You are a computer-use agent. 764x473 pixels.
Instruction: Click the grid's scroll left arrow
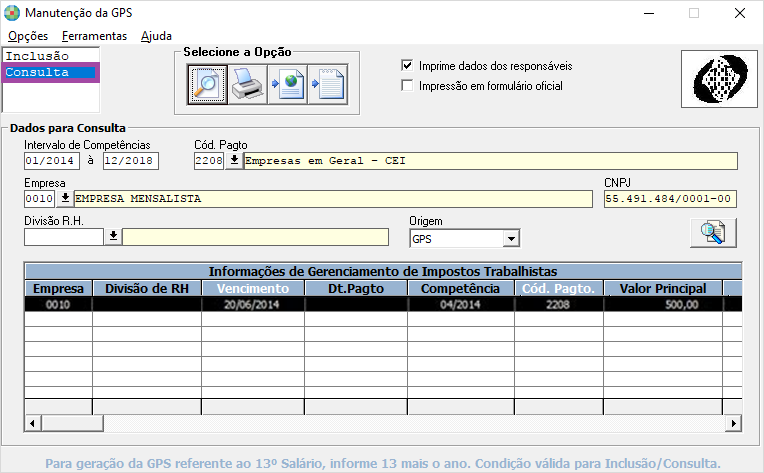tap(33, 423)
